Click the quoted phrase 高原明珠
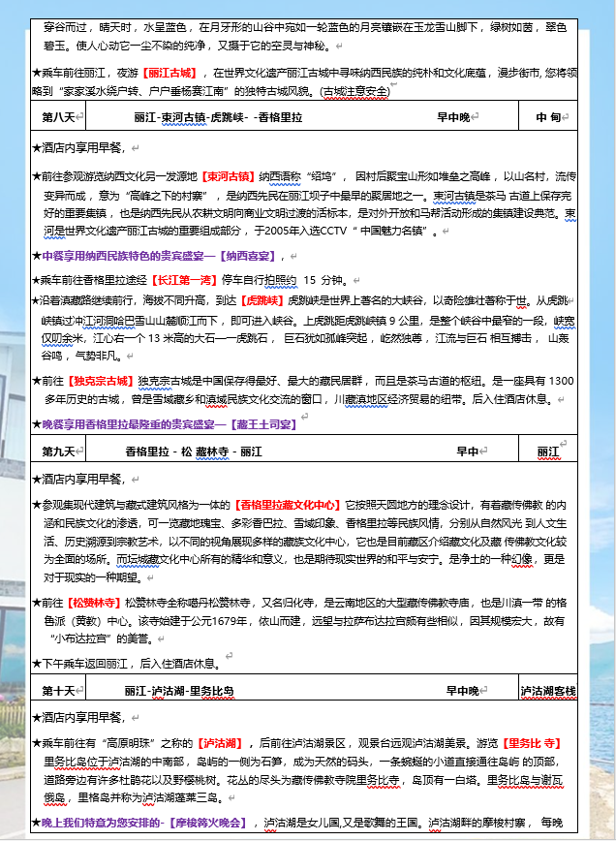 click(x=128, y=743)
